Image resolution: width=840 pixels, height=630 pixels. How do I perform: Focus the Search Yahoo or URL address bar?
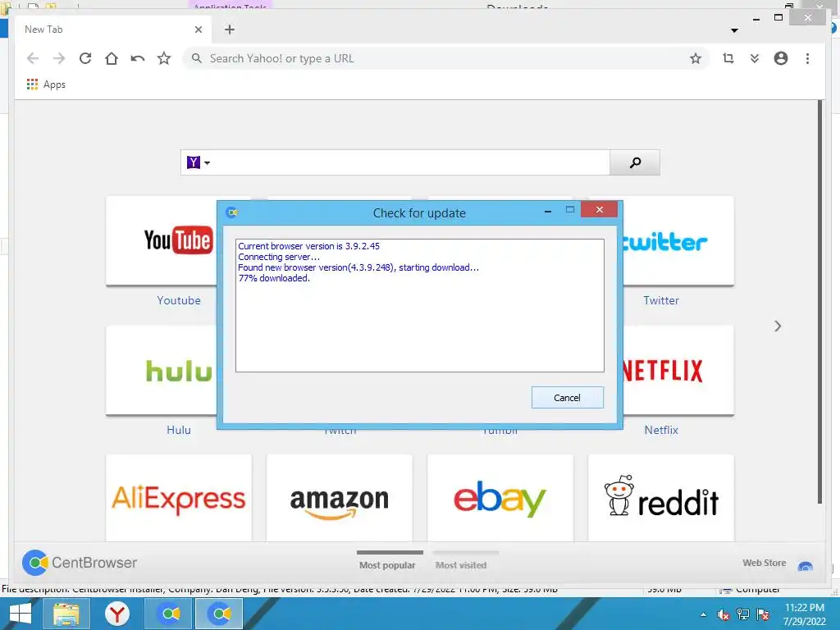tap(446, 58)
